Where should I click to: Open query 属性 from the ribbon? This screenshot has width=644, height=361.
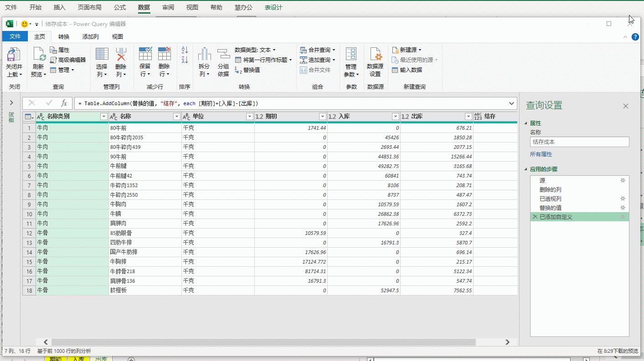pos(60,50)
